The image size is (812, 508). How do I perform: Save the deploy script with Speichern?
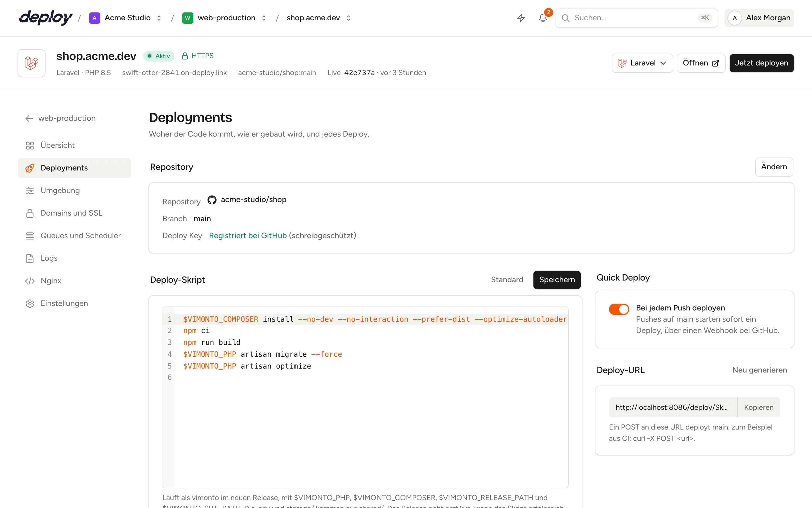(x=557, y=279)
